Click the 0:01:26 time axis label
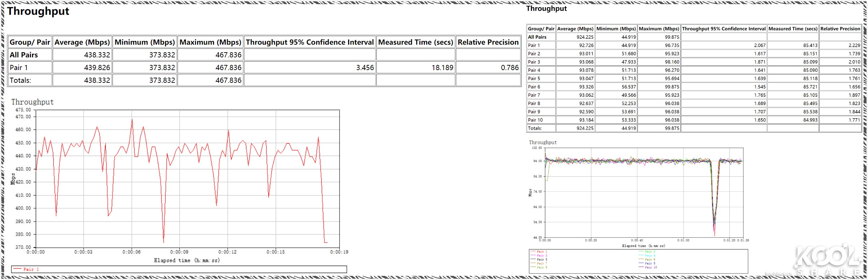This screenshot has height=280, width=868. (743, 240)
